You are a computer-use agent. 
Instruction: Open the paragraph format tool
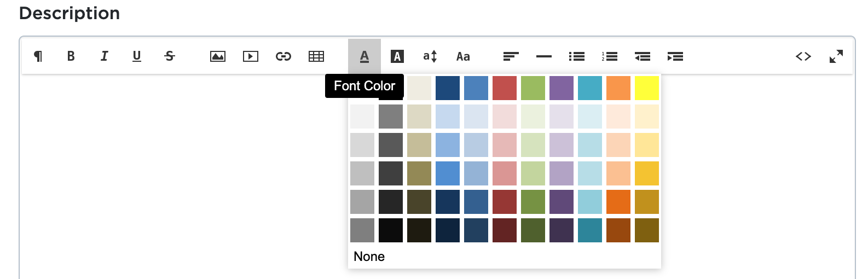(x=38, y=56)
